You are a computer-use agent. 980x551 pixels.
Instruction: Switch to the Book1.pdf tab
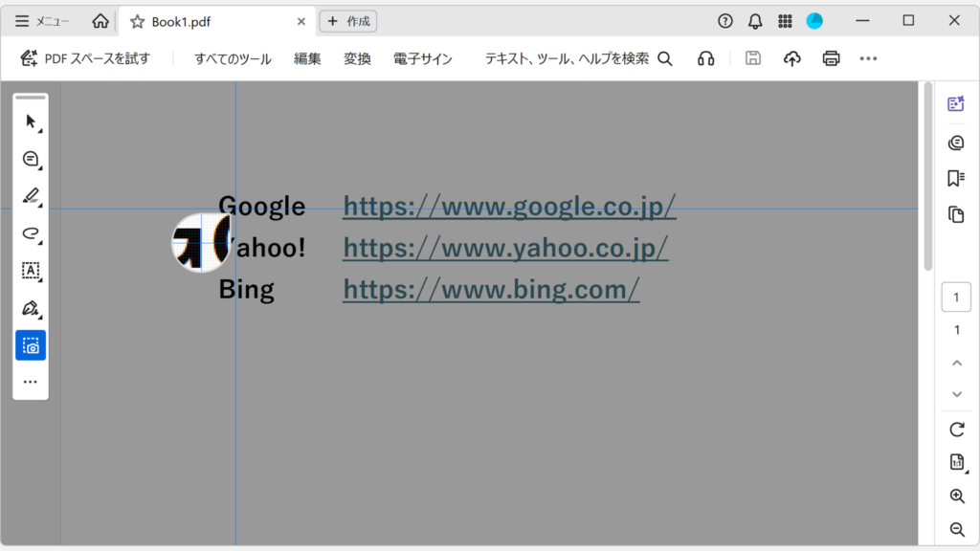click(x=216, y=22)
